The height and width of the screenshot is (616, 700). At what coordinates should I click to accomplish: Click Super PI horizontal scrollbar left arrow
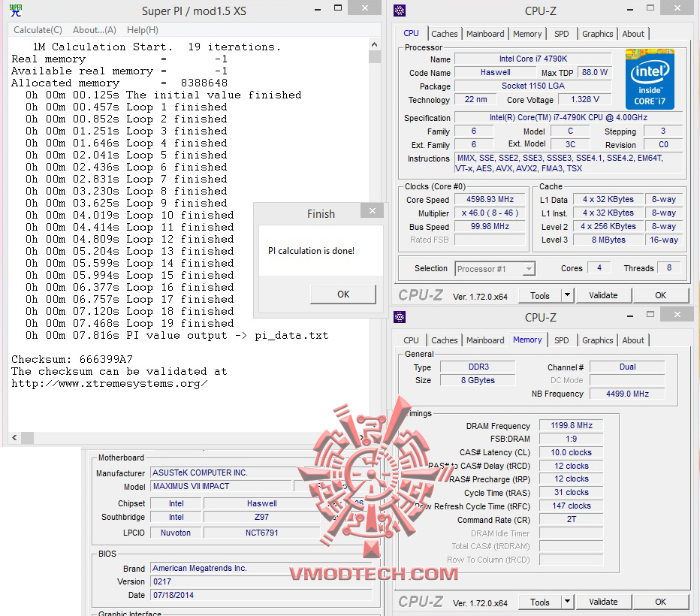coord(15,437)
